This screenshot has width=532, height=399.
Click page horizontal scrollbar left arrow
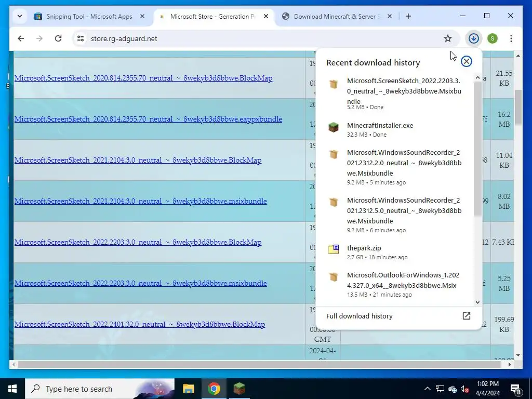pyautogui.click(x=14, y=364)
